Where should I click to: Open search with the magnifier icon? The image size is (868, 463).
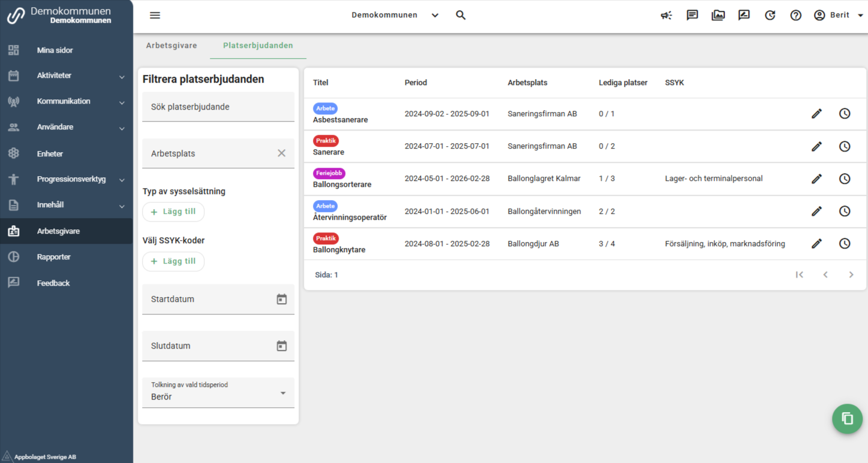(x=460, y=16)
